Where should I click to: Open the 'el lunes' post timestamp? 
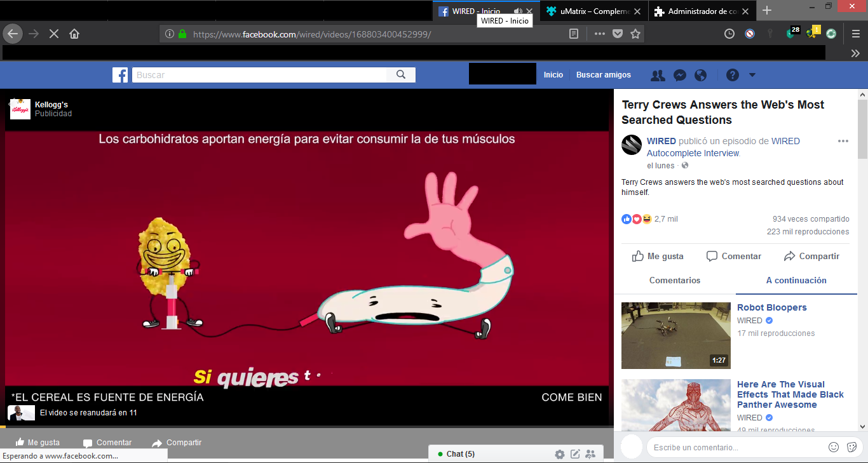(x=661, y=166)
